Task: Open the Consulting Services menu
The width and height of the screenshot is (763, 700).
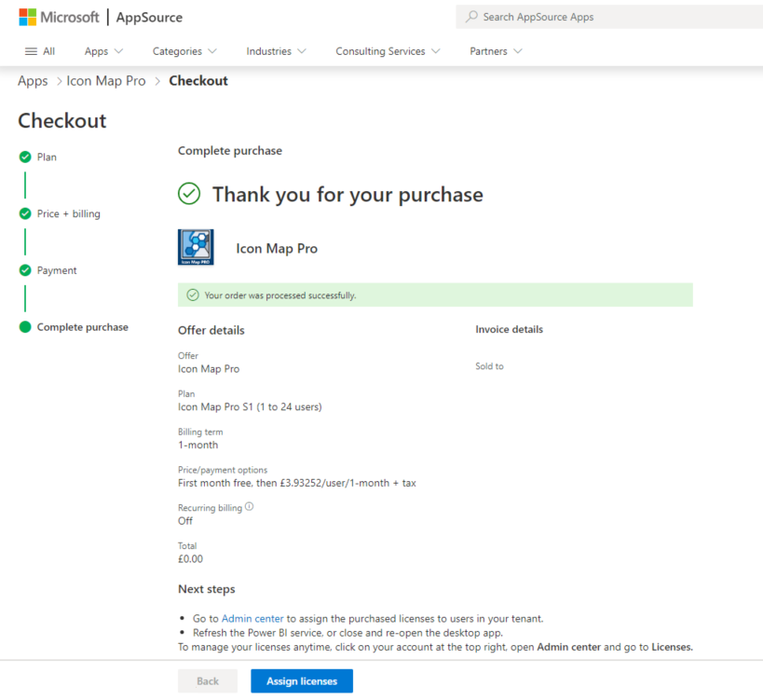Action: [388, 51]
